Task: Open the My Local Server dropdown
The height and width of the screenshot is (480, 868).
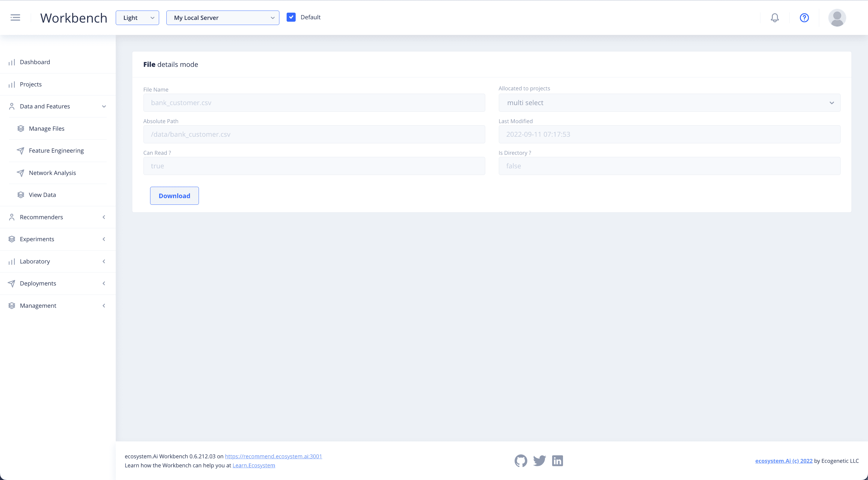Action: coord(222,18)
